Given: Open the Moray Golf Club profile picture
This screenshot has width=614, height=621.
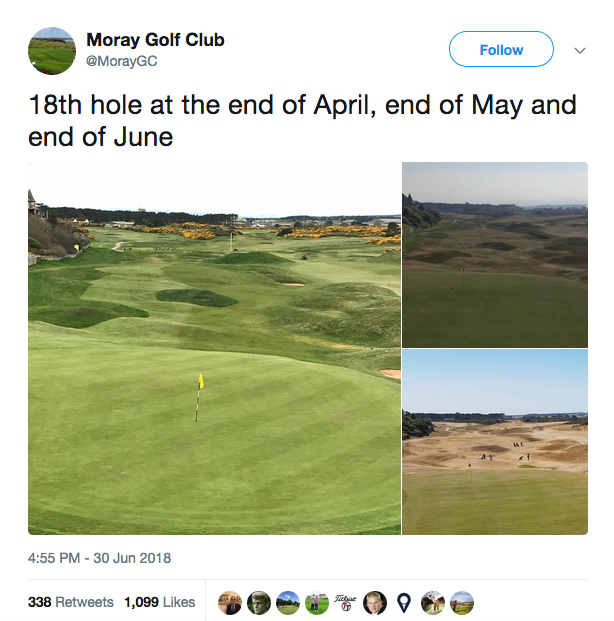Looking at the screenshot, I should 51,51.
